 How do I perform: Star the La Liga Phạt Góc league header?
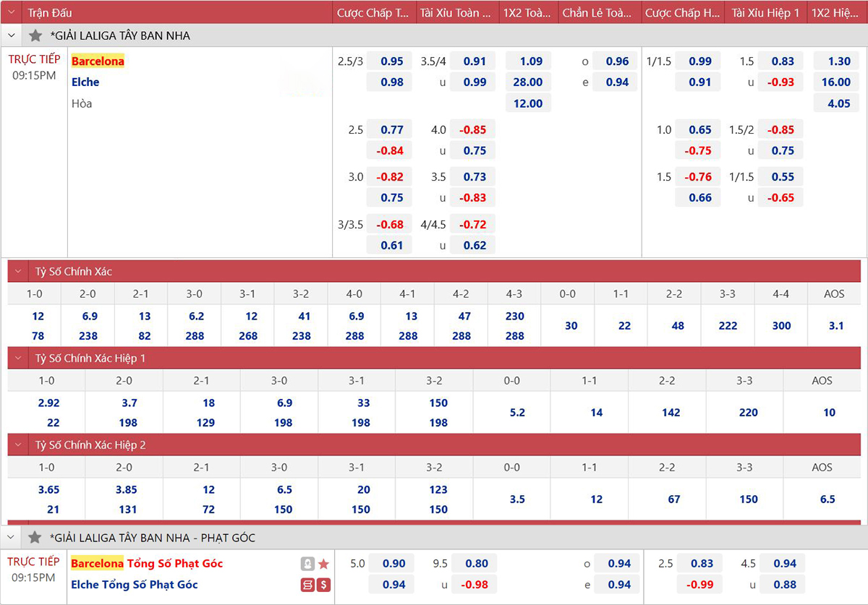[35, 538]
